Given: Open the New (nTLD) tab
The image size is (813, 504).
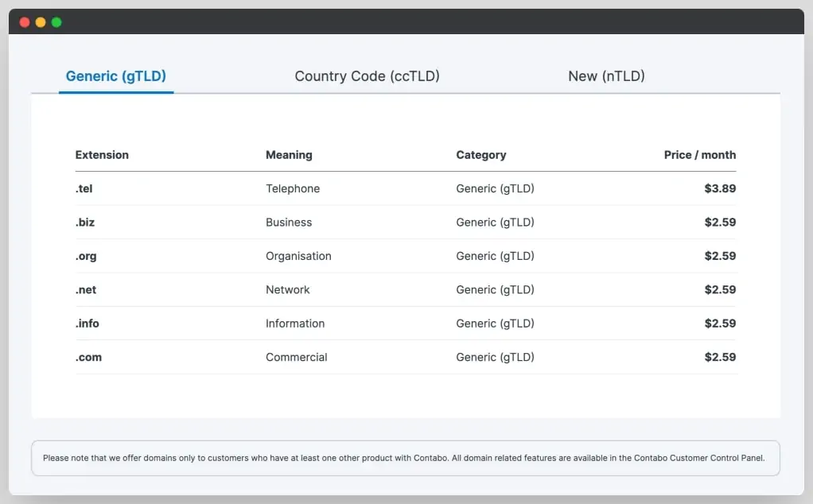Looking at the screenshot, I should point(606,76).
